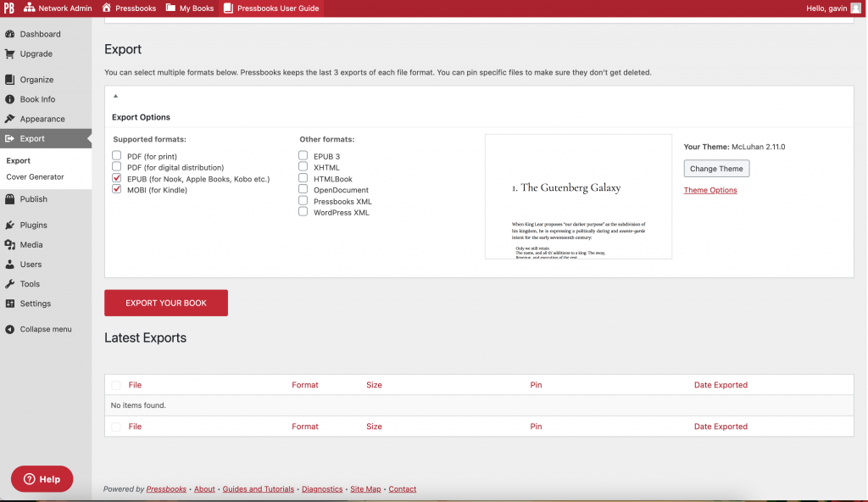Click the "No items found." table row
Screen dimensions: 868x502
click(480, 405)
